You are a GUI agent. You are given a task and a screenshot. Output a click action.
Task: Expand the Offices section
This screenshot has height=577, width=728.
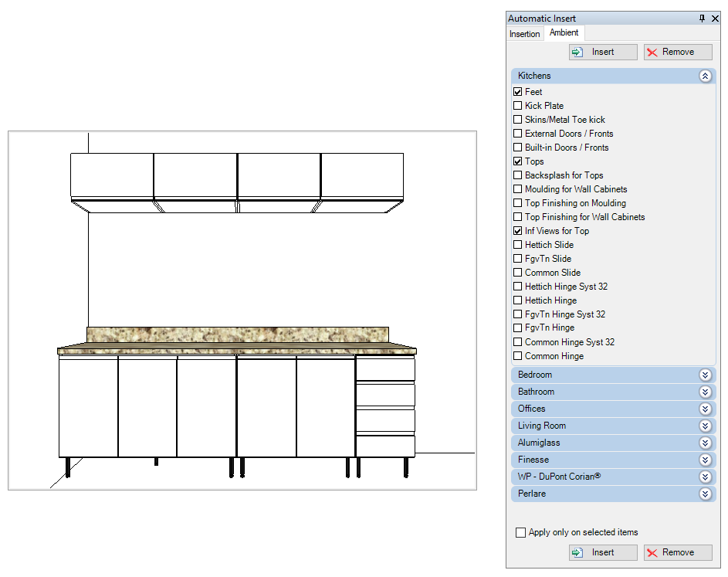coord(705,409)
